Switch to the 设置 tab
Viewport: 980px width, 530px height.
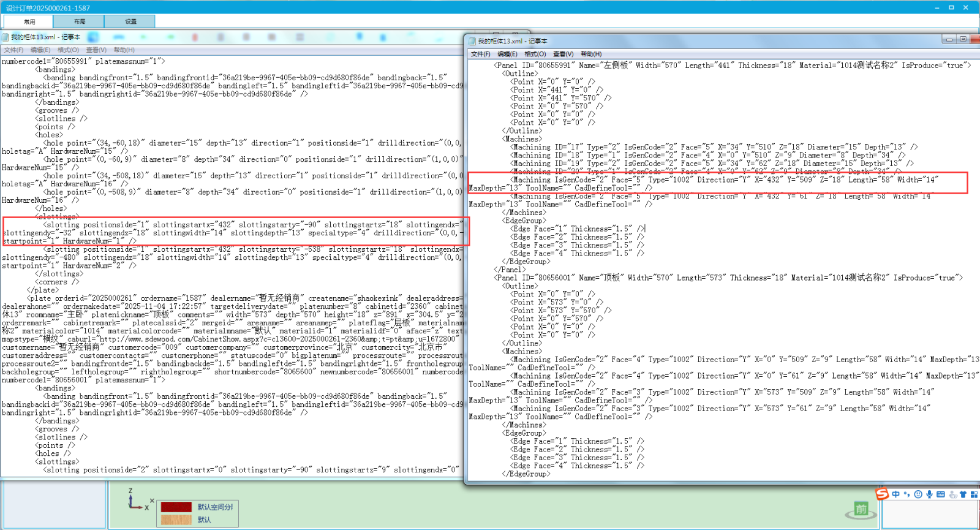coord(130,21)
